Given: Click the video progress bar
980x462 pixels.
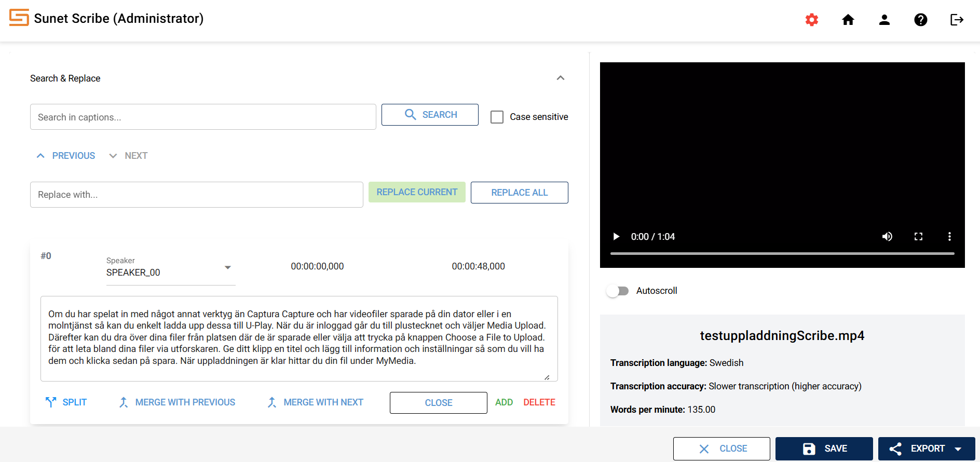Looking at the screenshot, I should click(x=782, y=253).
